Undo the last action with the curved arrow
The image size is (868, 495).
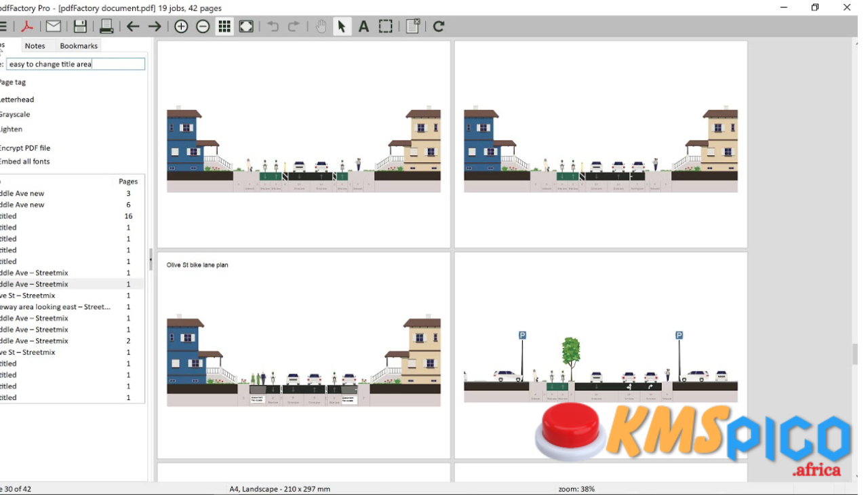(x=273, y=26)
